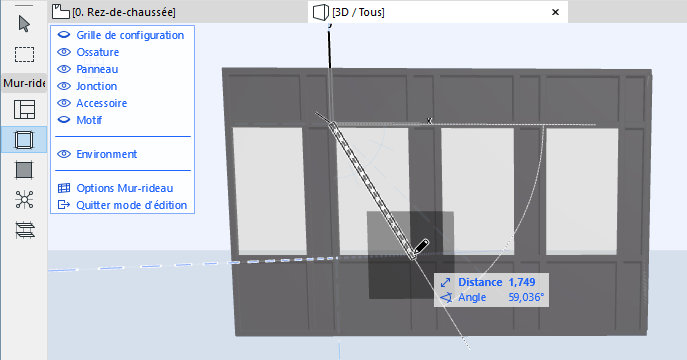Toggle visibility of Grille de configuration
The height and width of the screenshot is (360, 687).
pos(64,35)
